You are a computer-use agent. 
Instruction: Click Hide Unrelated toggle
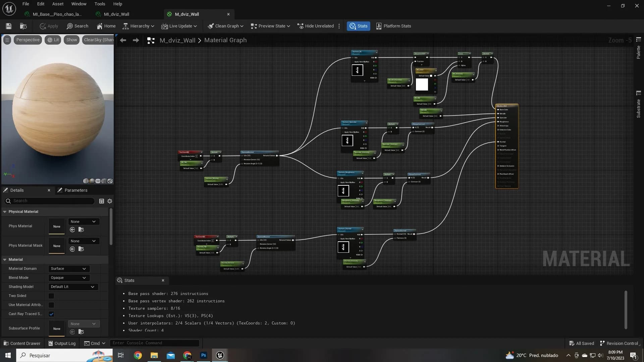coord(315,26)
